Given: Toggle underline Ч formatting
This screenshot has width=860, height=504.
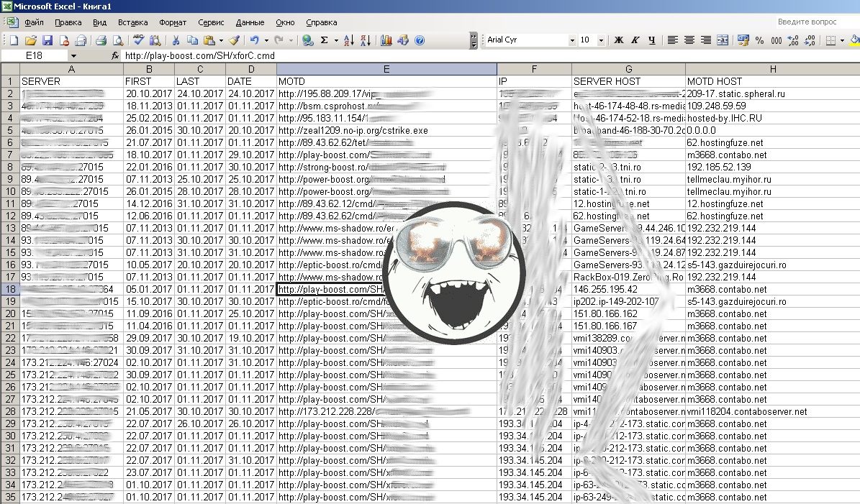Looking at the screenshot, I should click(x=651, y=40).
